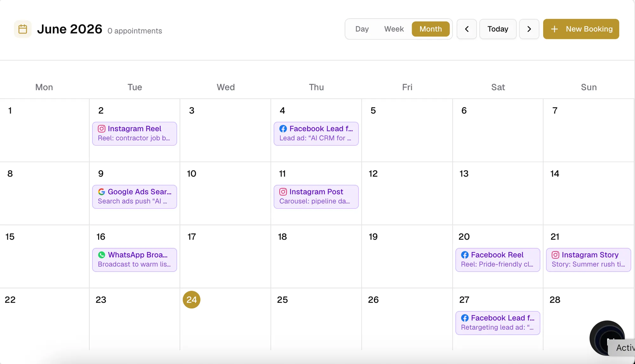Select today's date 24

coord(191,300)
